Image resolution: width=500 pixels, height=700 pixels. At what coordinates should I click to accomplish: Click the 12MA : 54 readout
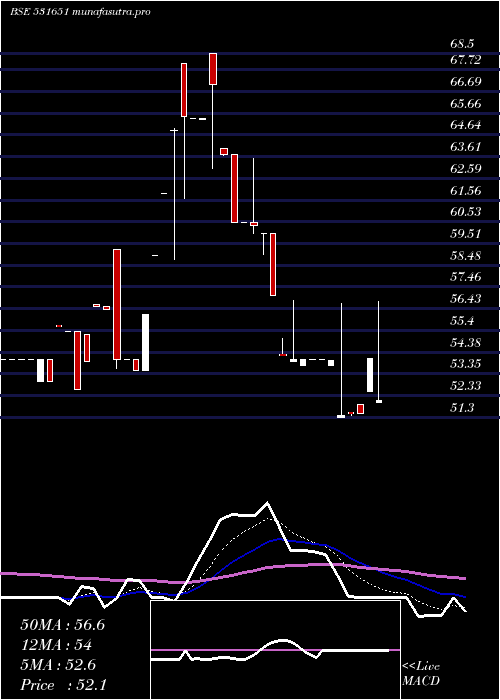[x=56, y=645]
